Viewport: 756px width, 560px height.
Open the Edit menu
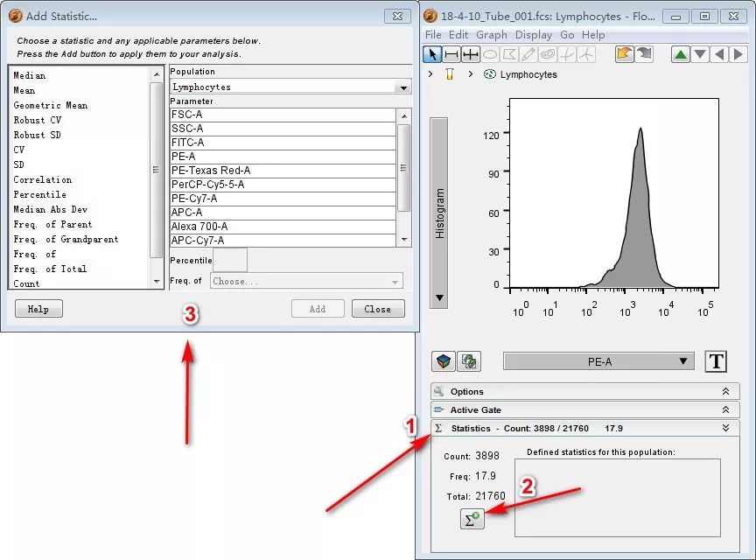coord(458,35)
